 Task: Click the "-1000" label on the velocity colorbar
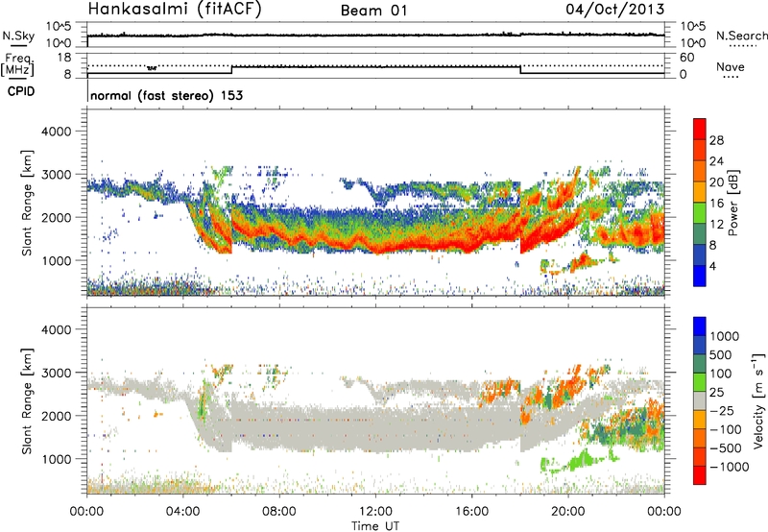pyautogui.click(x=729, y=467)
